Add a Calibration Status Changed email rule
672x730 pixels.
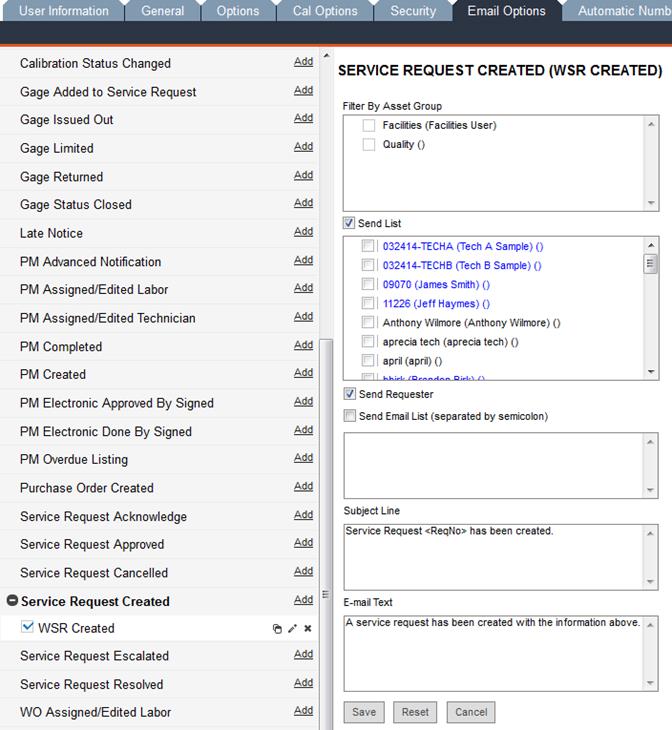tap(304, 62)
